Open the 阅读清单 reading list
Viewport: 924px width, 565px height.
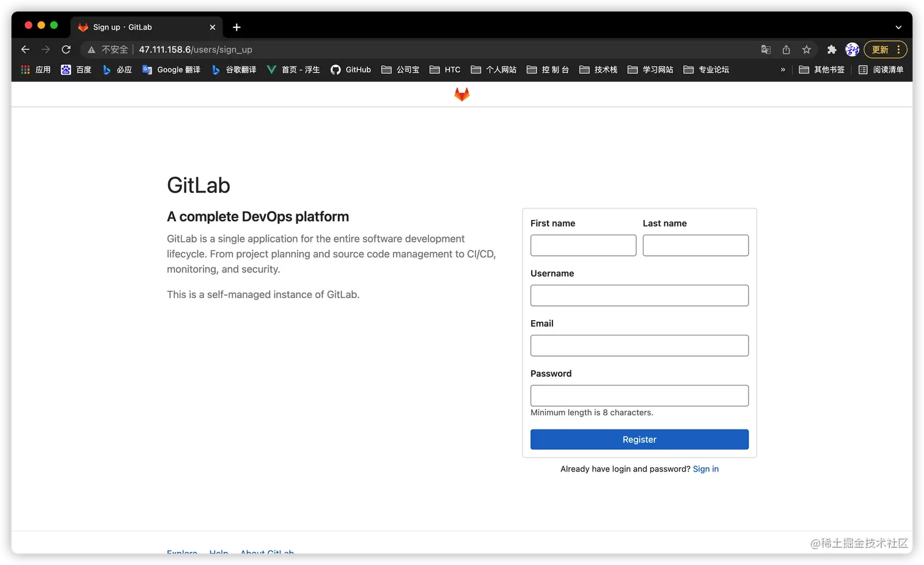tap(881, 70)
